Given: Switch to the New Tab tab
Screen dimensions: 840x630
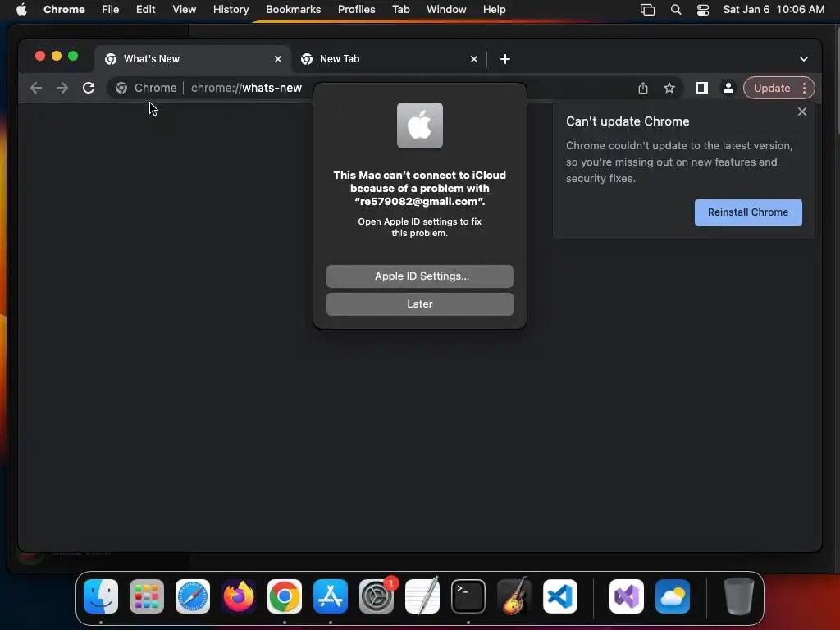Looking at the screenshot, I should pyautogui.click(x=389, y=59).
